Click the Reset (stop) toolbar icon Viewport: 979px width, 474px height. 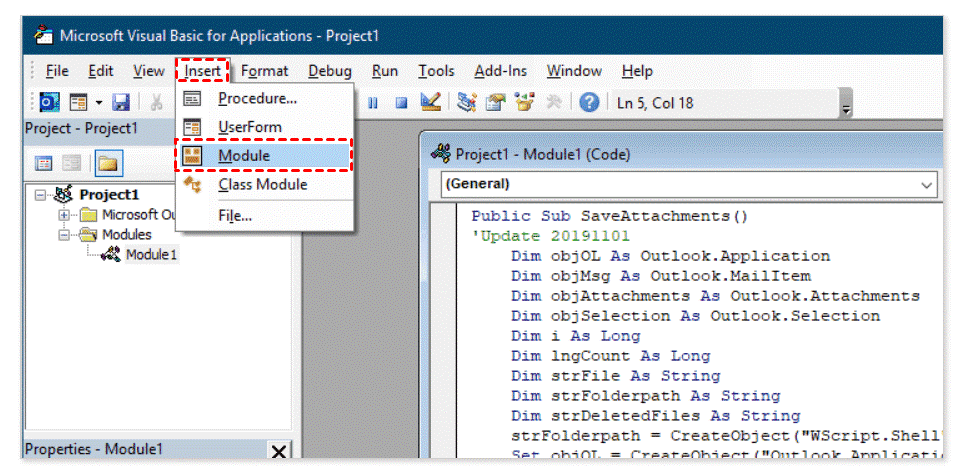[401, 102]
